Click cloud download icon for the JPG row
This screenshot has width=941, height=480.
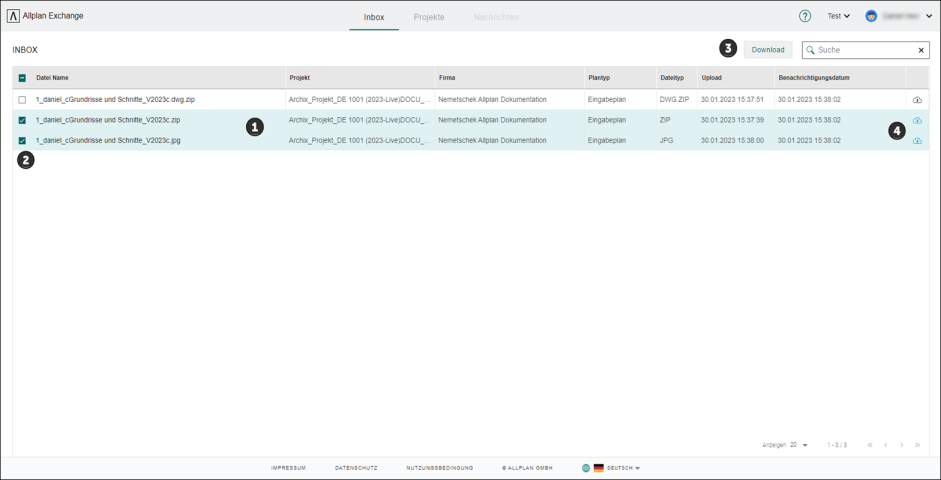click(917, 141)
